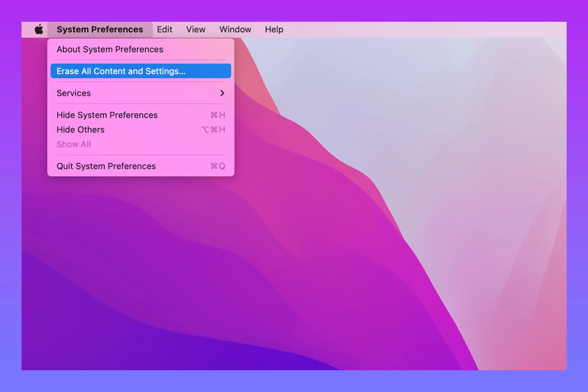Screen dimensions: 588x392
Task: Open the Apple logo menu
Action: 39,29
